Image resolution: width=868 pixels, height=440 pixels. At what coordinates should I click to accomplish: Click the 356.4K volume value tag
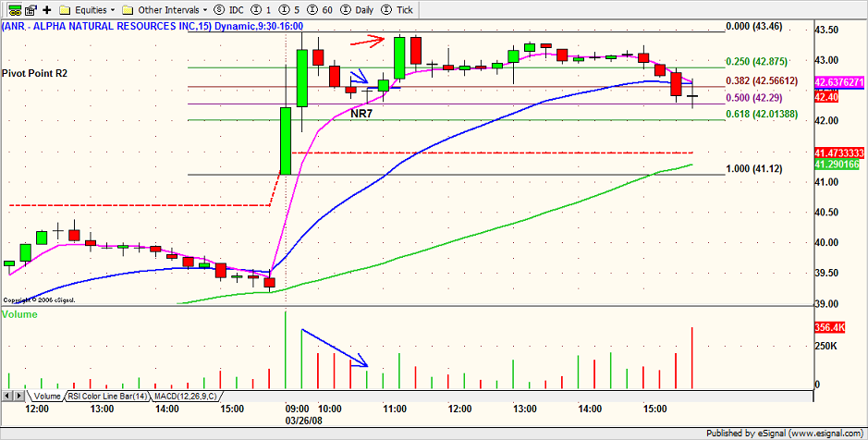tap(830, 327)
